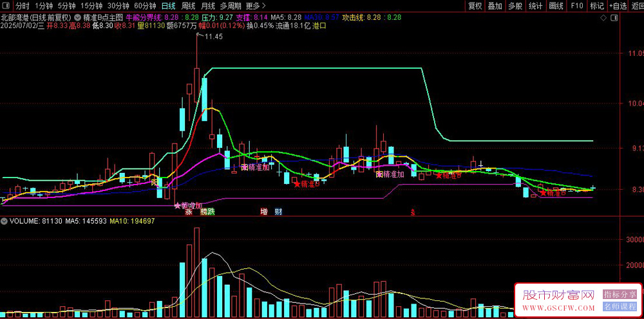This screenshot has width=644, height=319.
Task: Add stock via +自选 button
Action: pyautogui.click(x=618, y=6)
